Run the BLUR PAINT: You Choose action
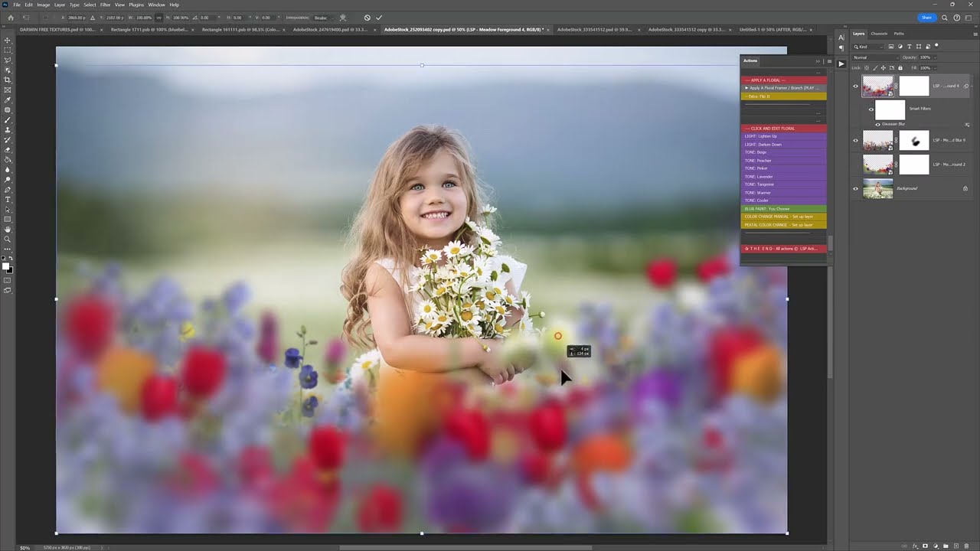This screenshot has height=551, width=980. click(783, 209)
